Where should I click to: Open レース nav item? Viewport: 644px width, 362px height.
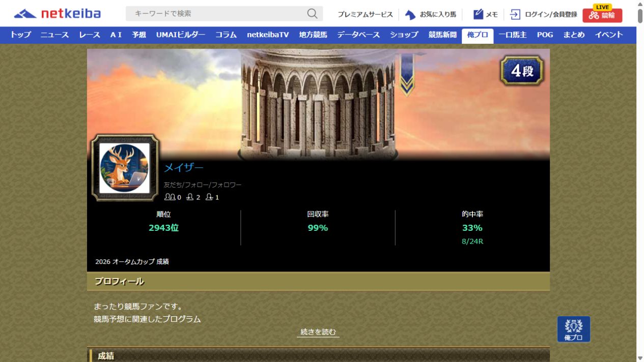(x=90, y=35)
